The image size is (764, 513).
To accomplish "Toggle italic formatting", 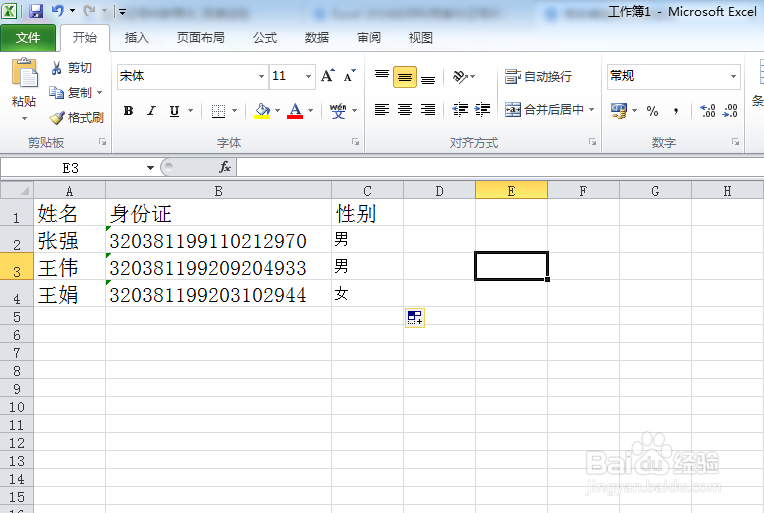I will (152, 111).
